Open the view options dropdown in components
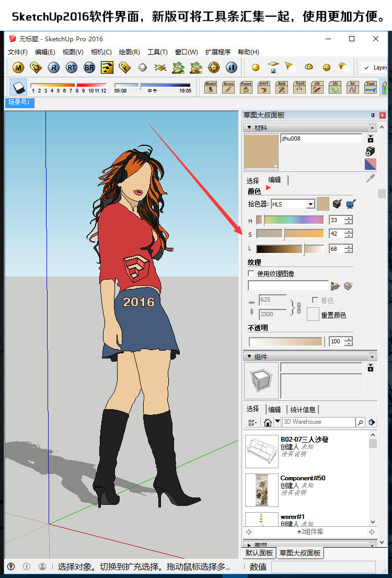392x578 pixels. click(x=253, y=422)
